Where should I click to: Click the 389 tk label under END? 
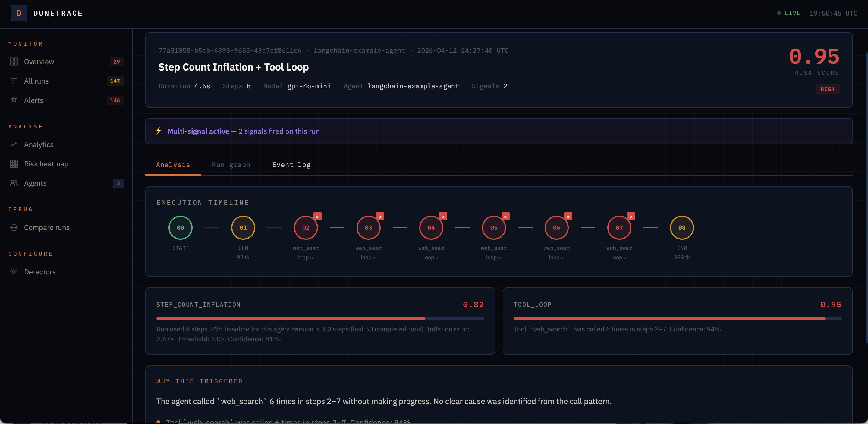pyautogui.click(x=682, y=257)
